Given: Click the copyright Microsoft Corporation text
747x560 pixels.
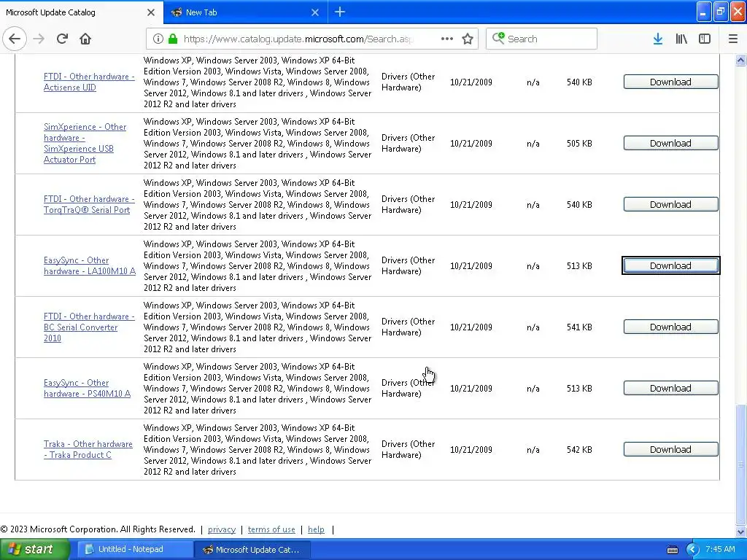Looking at the screenshot, I should [98, 529].
